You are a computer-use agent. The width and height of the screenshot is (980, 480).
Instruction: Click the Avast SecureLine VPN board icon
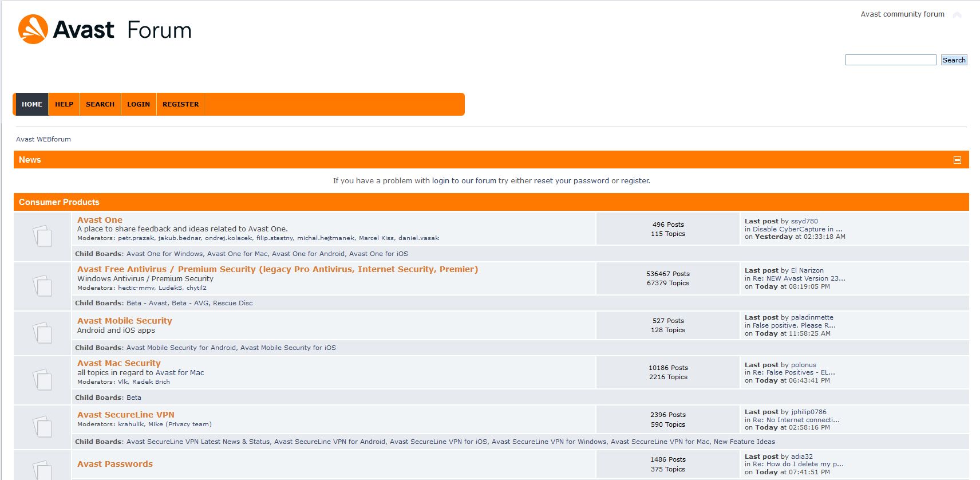[42, 427]
